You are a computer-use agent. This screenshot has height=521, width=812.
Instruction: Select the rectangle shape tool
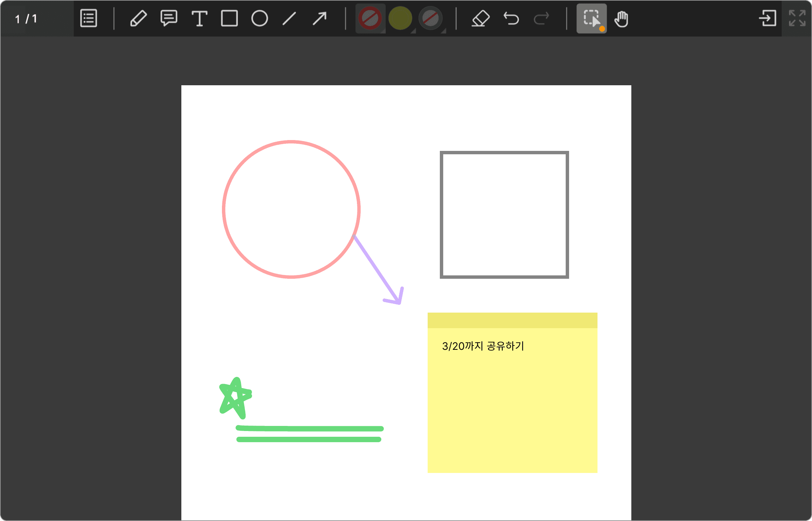(x=229, y=19)
